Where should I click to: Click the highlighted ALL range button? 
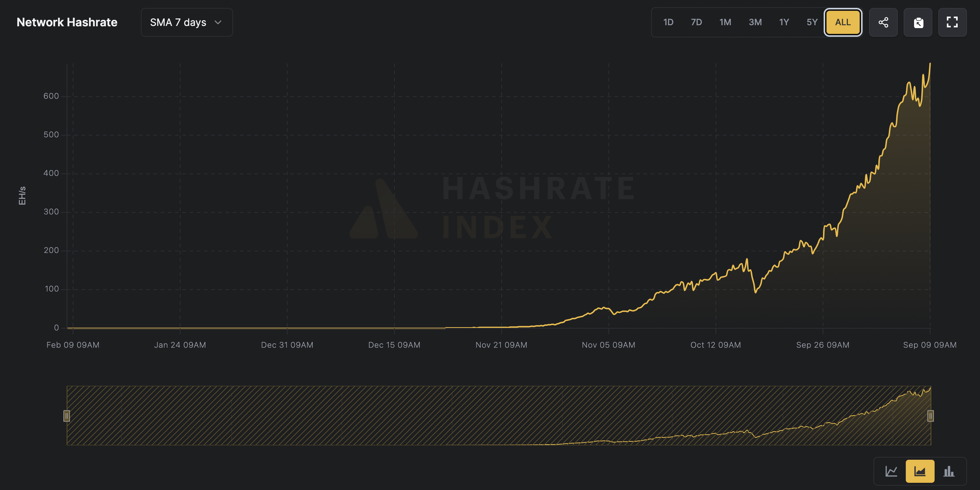click(843, 22)
